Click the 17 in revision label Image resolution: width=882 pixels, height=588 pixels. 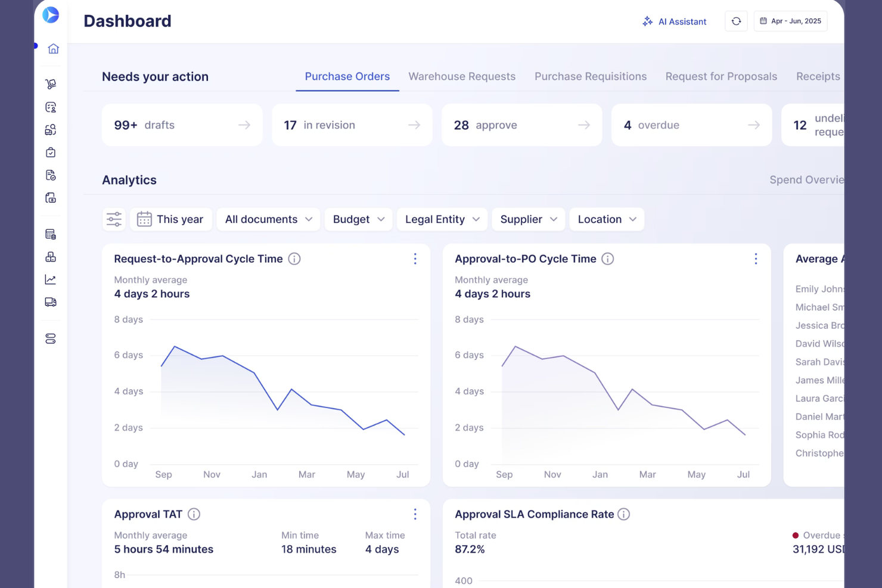319,125
